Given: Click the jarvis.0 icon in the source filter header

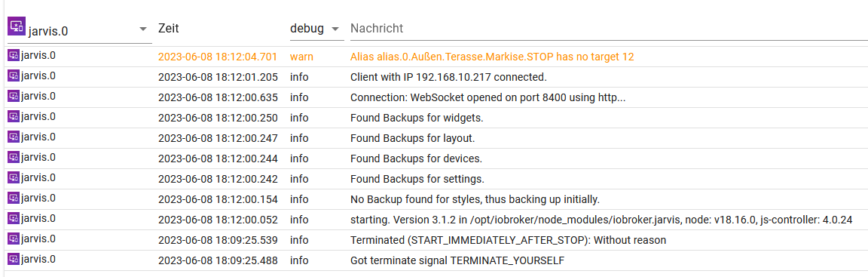Looking at the screenshot, I should [x=17, y=26].
